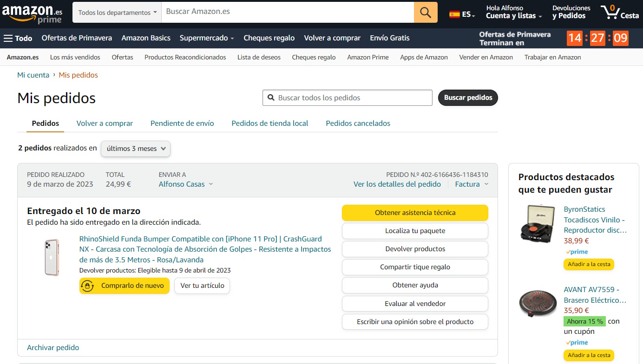Screen dimensions: 643x364
Task: Click the Amazon.es sub-navigation link
Action: [x=23, y=57]
